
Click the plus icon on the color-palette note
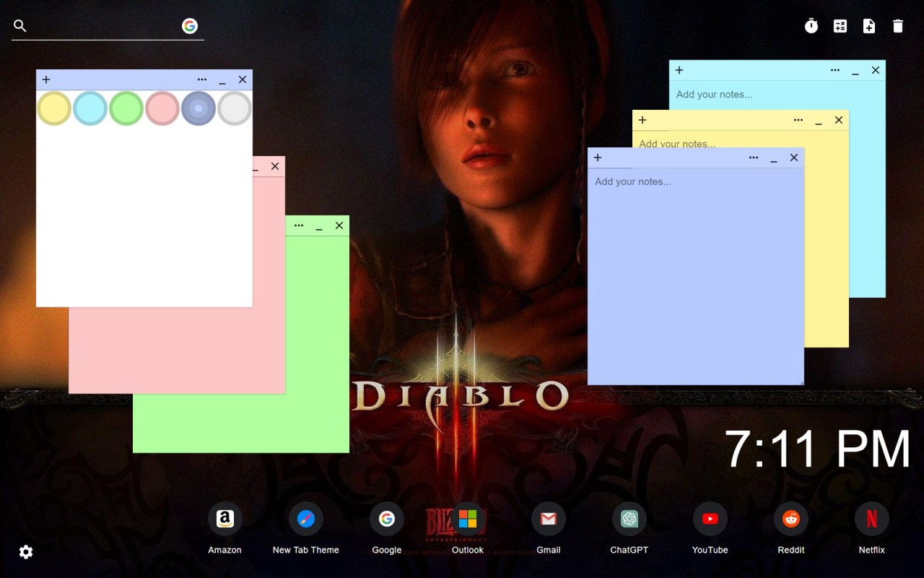point(46,79)
